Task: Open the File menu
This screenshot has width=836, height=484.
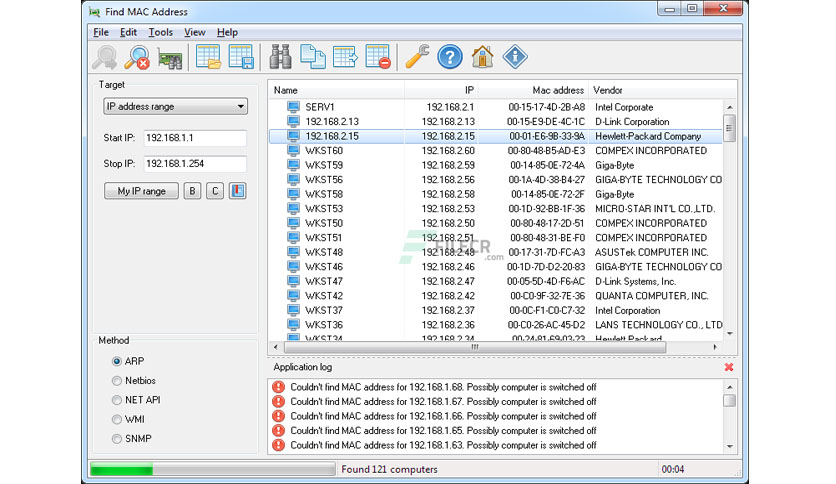Action: coord(101,33)
